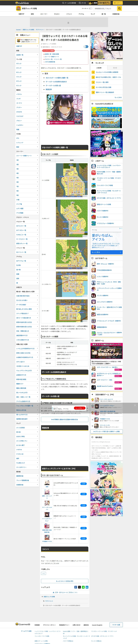Click the 入手 button in the 原神 row

click(x=84, y=484)
